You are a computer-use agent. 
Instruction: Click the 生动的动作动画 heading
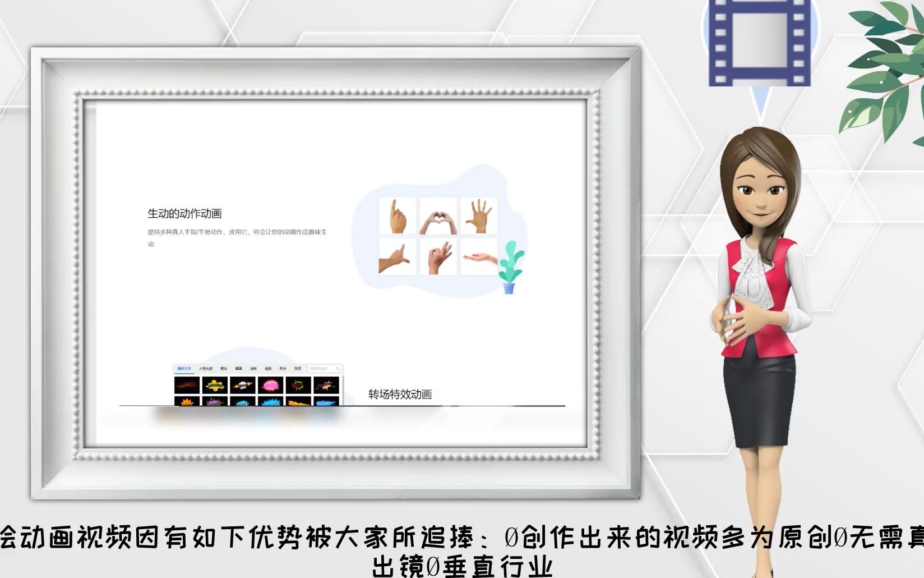(184, 213)
